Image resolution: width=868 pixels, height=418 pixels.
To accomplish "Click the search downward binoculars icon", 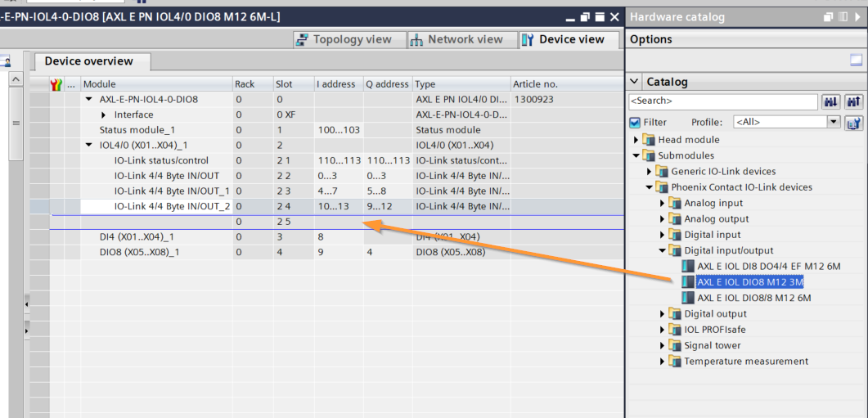I will tap(831, 101).
